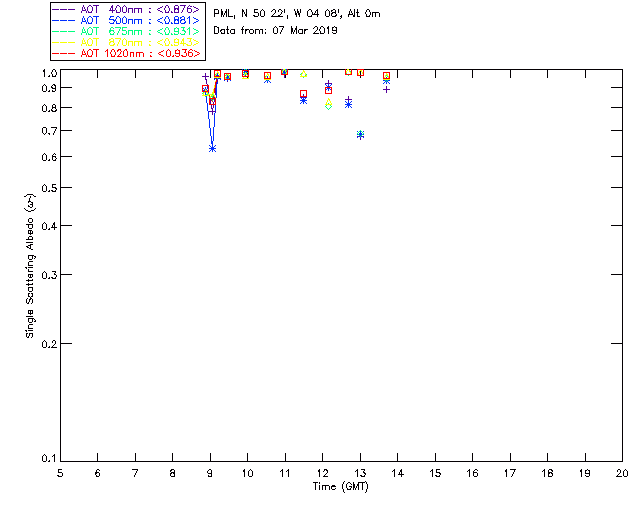Click the y-axis tick label 0.2
Viewport: 640px width, 512px height.
(49, 344)
